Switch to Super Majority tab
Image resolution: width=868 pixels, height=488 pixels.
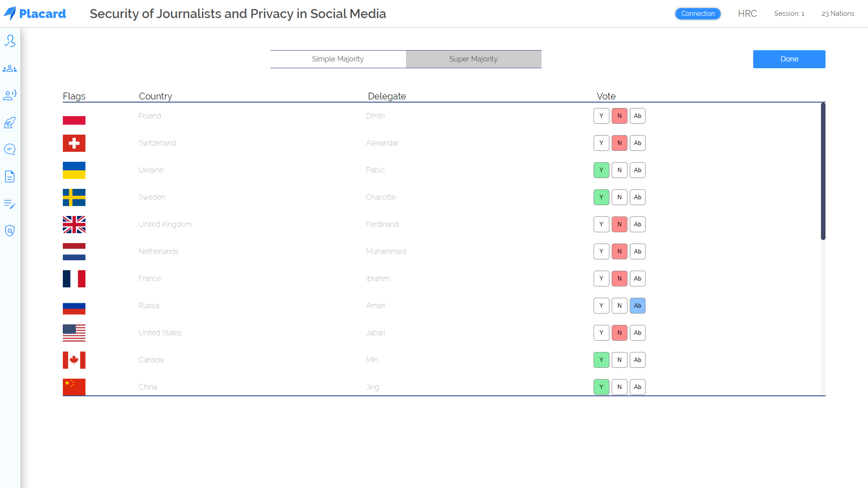(473, 59)
